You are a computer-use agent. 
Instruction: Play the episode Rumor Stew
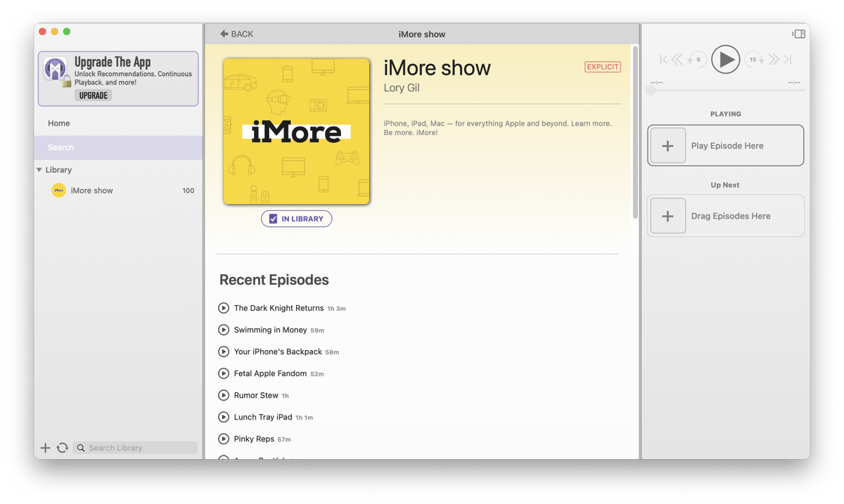click(x=223, y=395)
